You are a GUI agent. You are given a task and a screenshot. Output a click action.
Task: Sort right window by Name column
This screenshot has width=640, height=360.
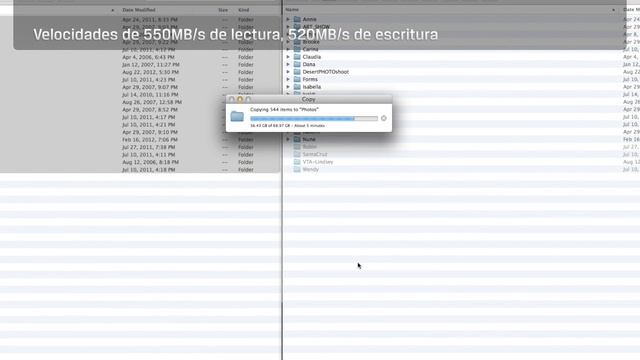(292, 9)
